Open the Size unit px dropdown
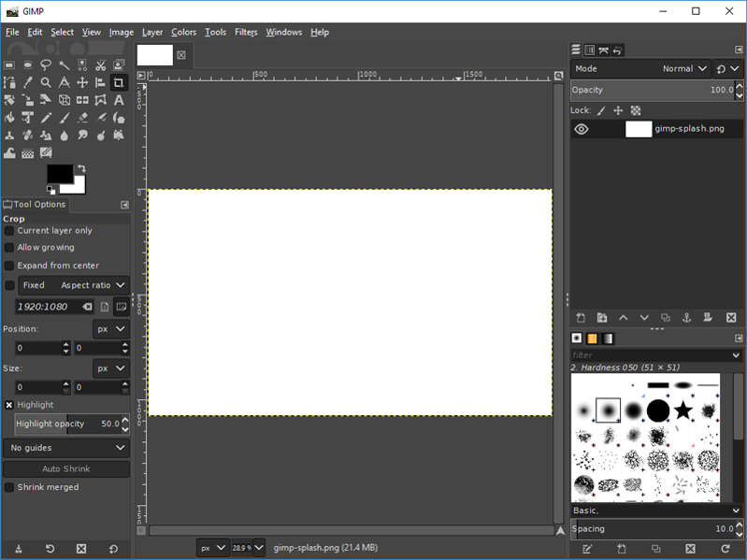 (110, 368)
